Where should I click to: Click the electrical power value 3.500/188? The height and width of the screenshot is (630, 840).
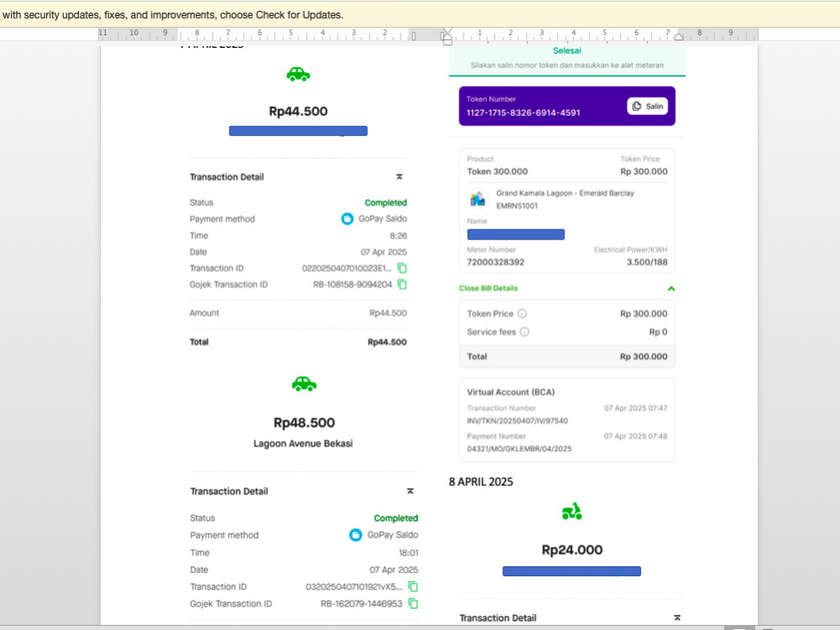click(647, 262)
